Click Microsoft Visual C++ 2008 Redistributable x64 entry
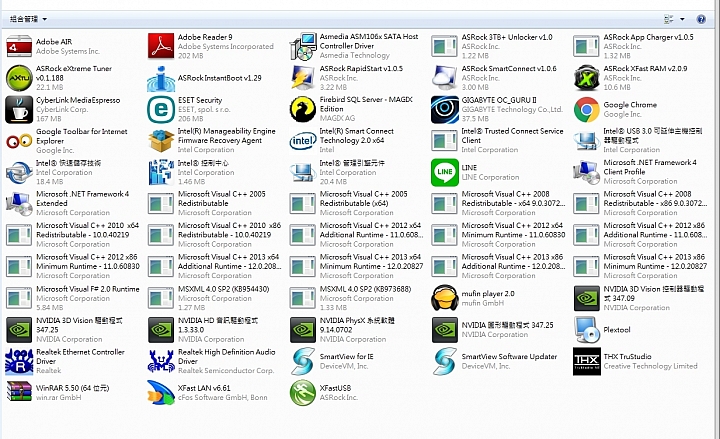 (x=499, y=203)
